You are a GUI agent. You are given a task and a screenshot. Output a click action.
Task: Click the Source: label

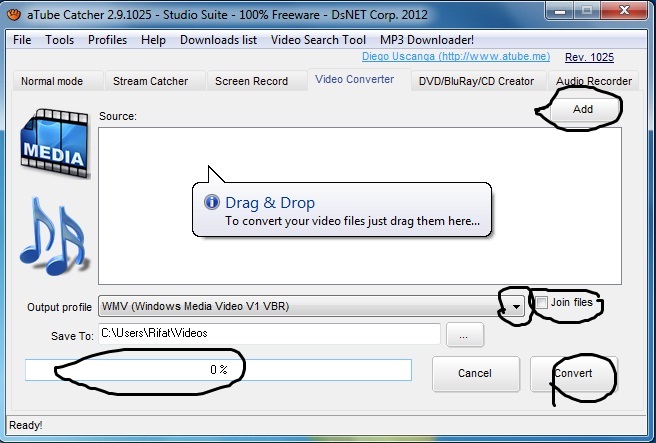(118, 116)
